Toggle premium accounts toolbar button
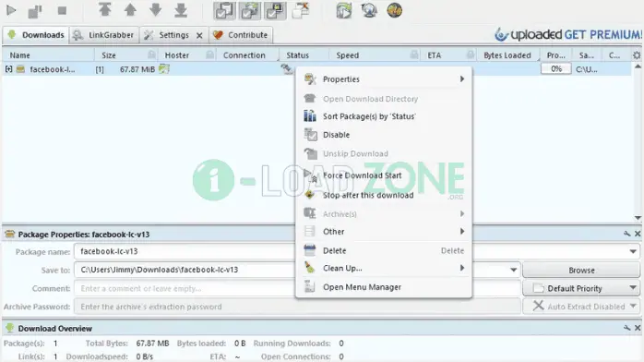Viewport: 644px width, 362px height. 275,10
